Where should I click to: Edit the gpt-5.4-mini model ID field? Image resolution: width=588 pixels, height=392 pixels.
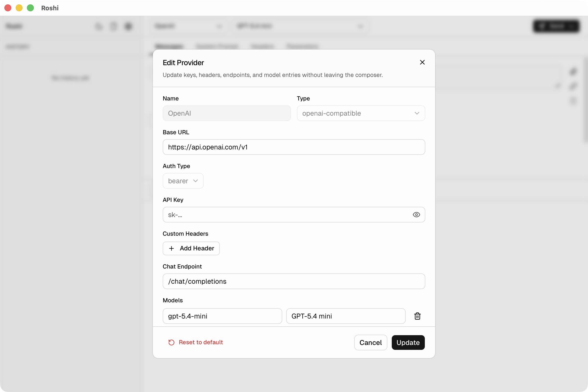tap(222, 316)
